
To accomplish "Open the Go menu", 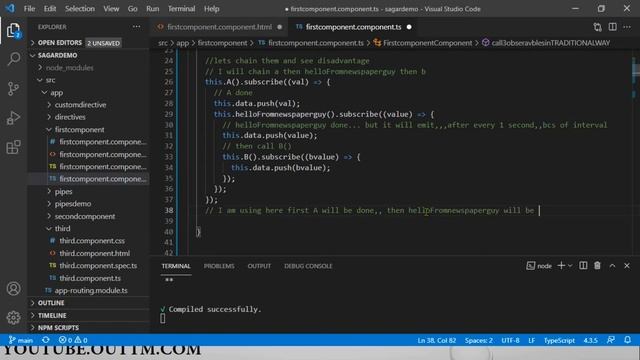I will pos(133,9).
